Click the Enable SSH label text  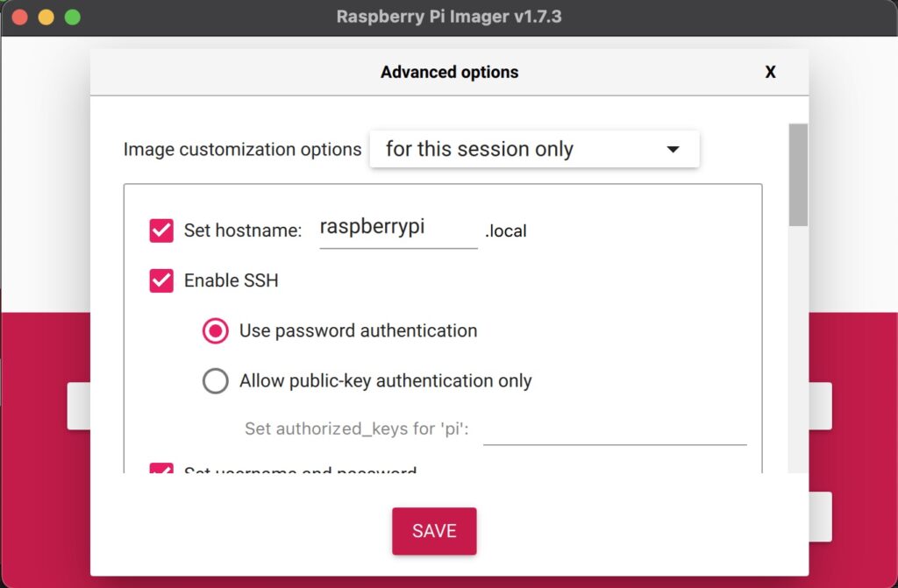231,280
